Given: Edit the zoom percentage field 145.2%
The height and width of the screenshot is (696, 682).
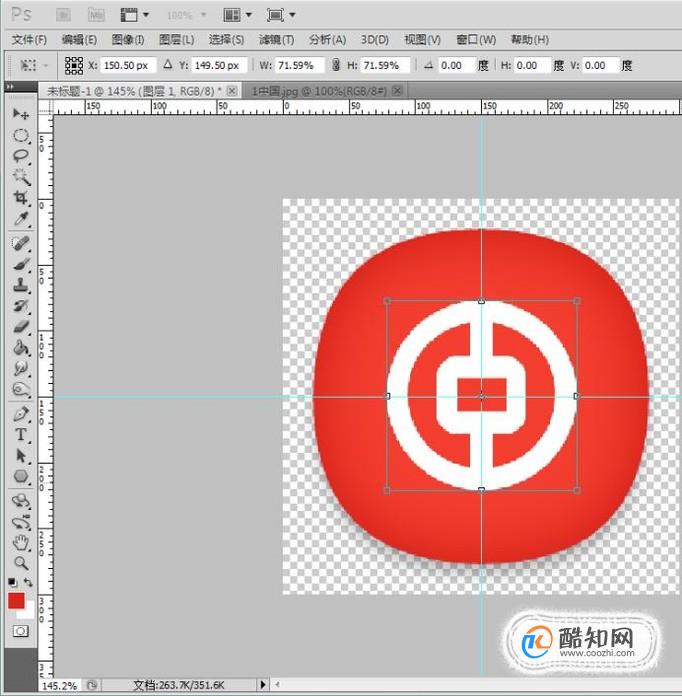Looking at the screenshot, I should 59,685.
